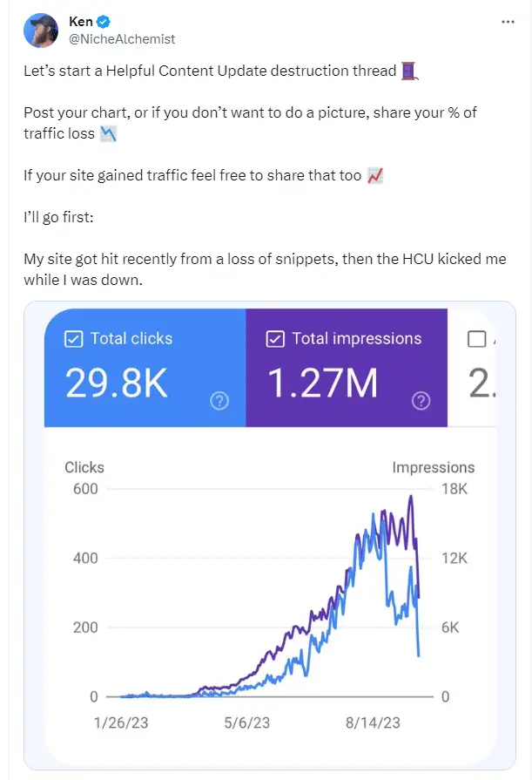Click the display name Ken
Image resolution: width=532 pixels, height=780 pixels.
click(x=81, y=22)
